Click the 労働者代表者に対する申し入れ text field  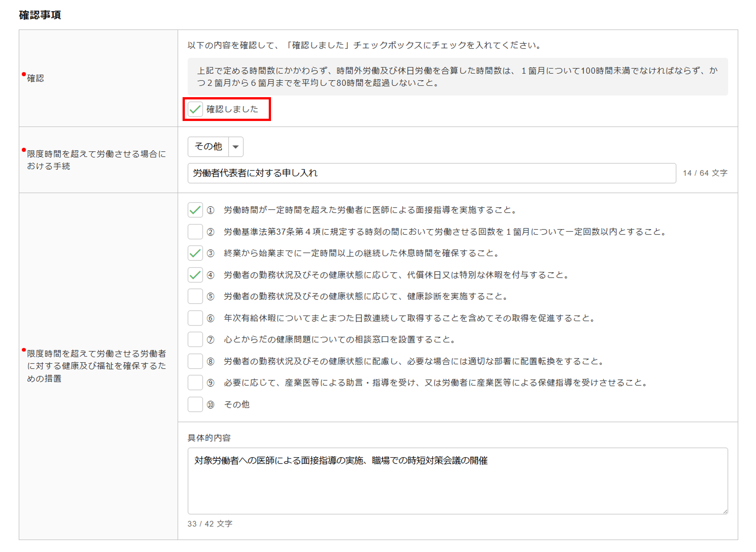431,173
